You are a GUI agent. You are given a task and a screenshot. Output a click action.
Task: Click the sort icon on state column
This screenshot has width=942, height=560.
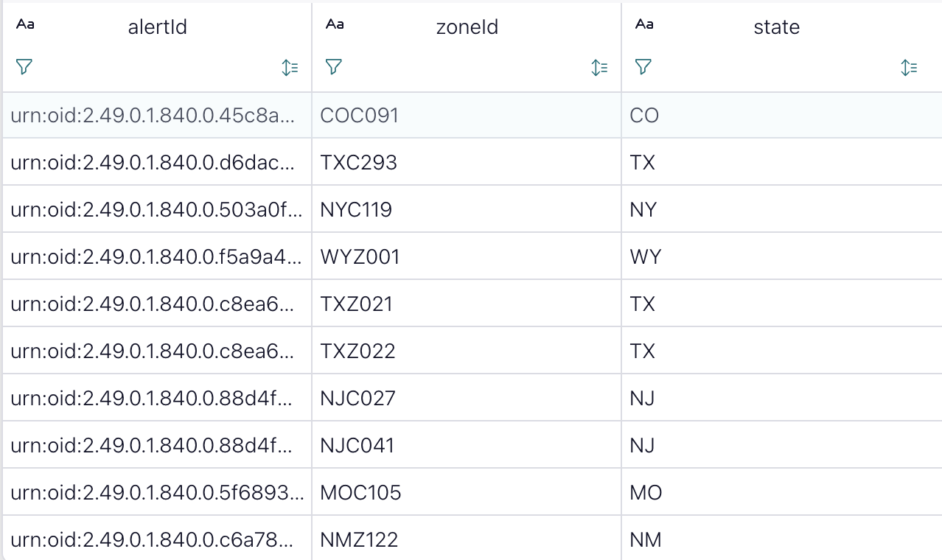tap(909, 66)
